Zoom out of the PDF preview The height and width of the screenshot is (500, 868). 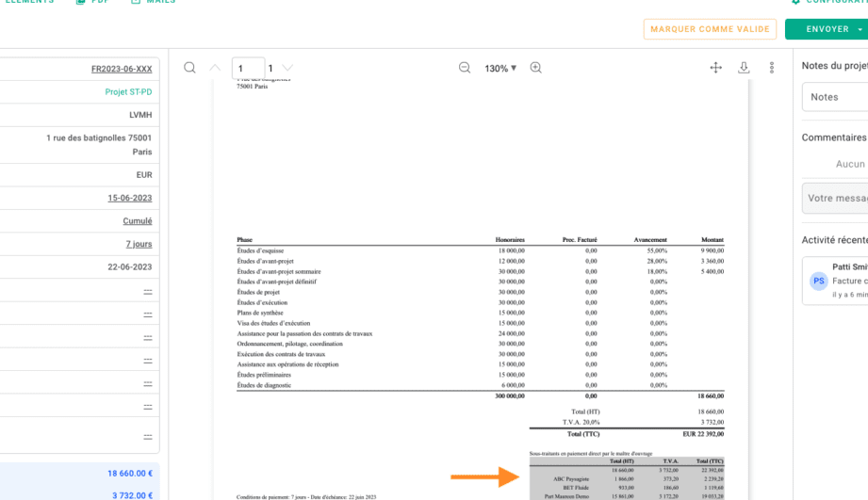465,68
